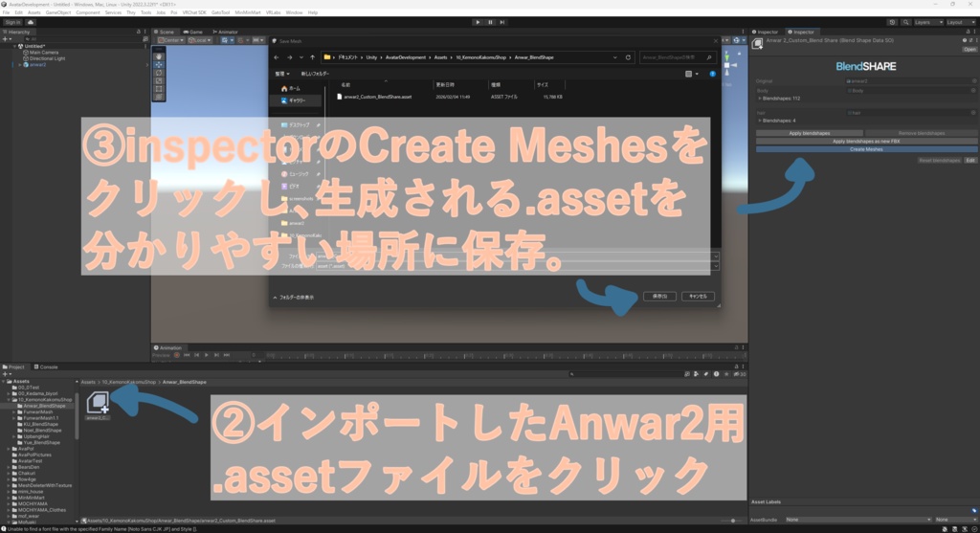Expand Blendshapes: 112 foldout
980x533 pixels.
pos(760,99)
